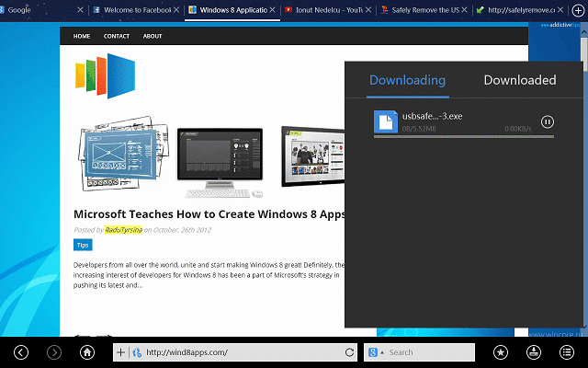Select the Downloading tab in downloads panel

408,80
